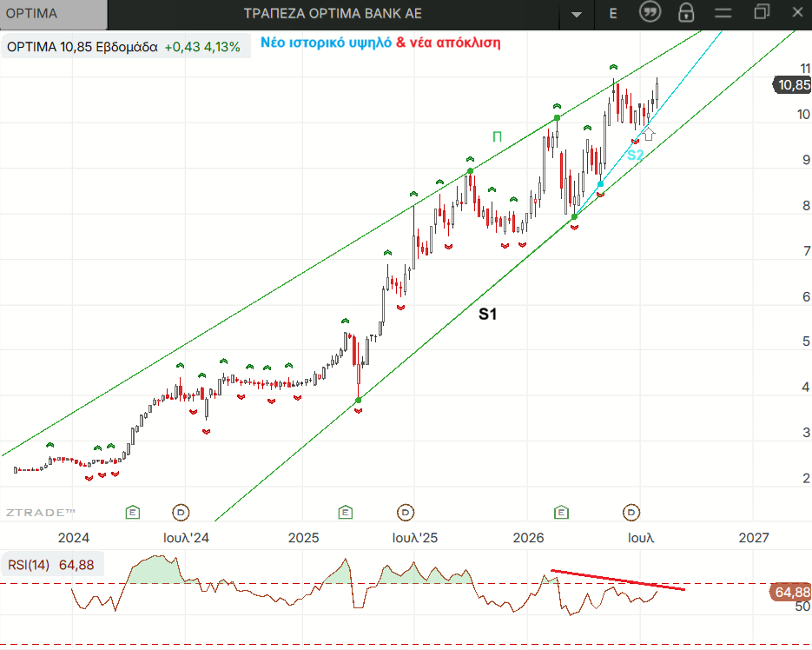Open the comments quote bubble icon
This screenshot has height=650, width=812.
coord(650,12)
